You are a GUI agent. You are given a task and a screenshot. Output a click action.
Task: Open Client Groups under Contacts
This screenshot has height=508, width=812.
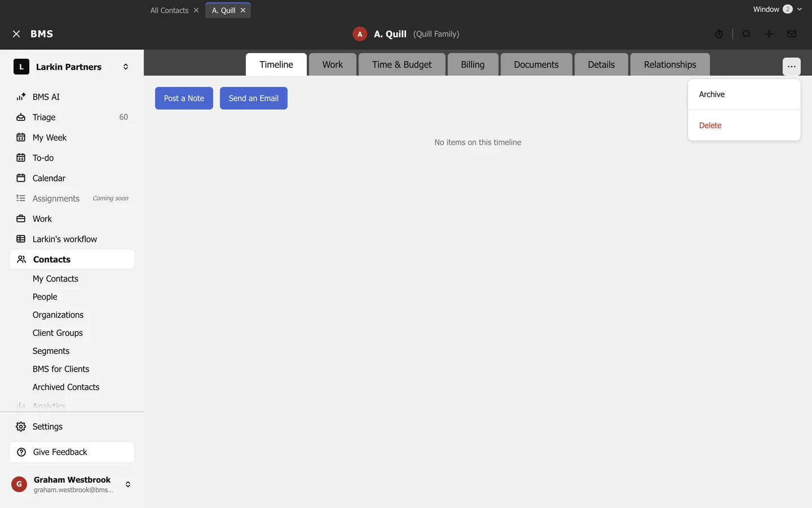58,333
